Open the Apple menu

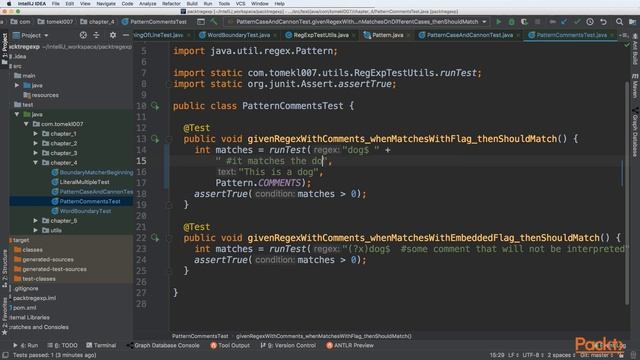(x=9, y=4)
